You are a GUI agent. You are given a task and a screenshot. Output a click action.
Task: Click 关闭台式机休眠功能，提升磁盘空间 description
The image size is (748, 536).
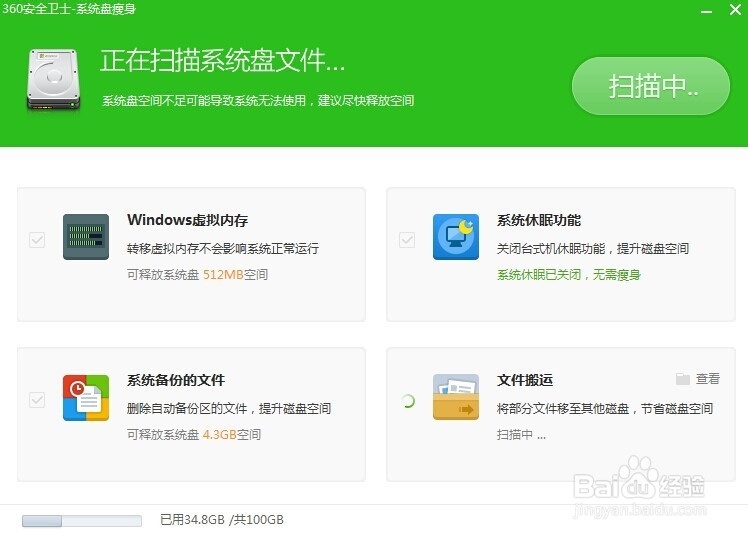pyautogui.click(x=592, y=248)
